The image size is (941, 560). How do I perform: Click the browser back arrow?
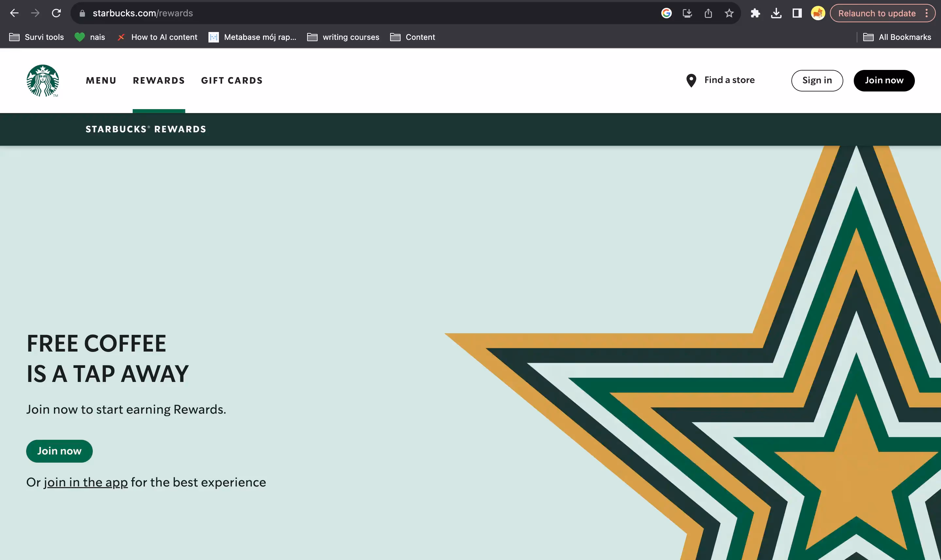pos(14,13)
